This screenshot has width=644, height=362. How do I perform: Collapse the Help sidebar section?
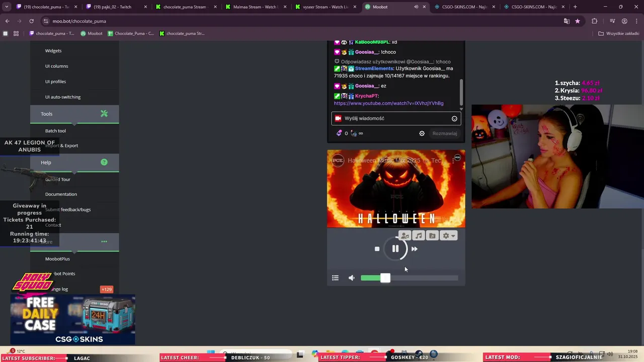(74, 162)
